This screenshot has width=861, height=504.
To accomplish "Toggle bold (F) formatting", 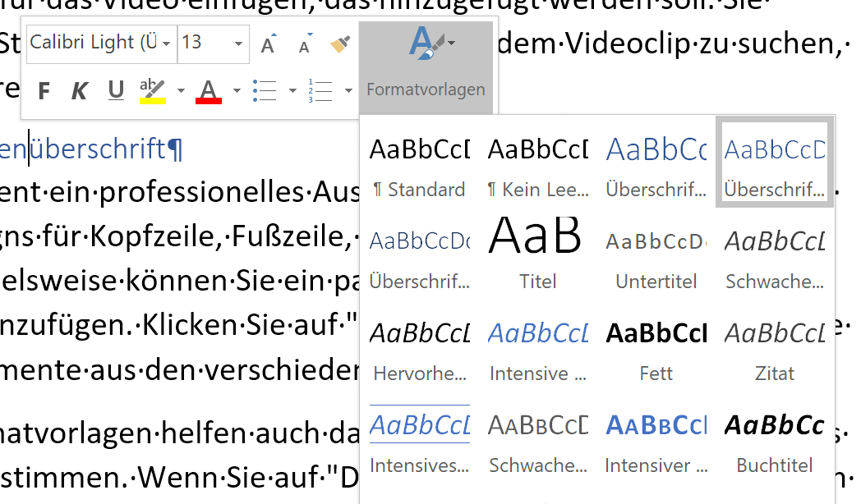I will (x=44, y=90).
